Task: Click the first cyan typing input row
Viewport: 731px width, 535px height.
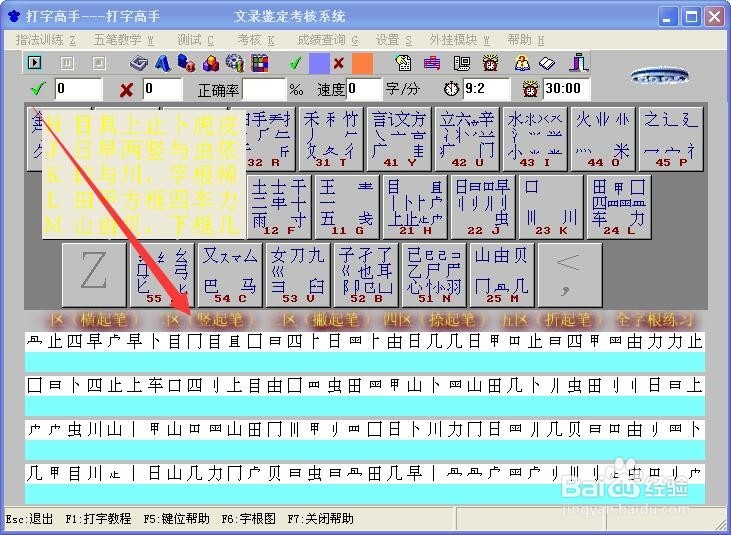Action: coord(365,362)
